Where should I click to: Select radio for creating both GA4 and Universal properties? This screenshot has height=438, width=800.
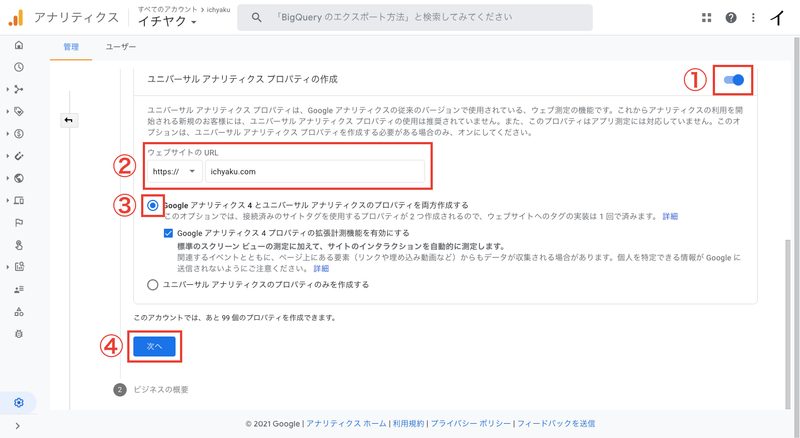(153, 205)
